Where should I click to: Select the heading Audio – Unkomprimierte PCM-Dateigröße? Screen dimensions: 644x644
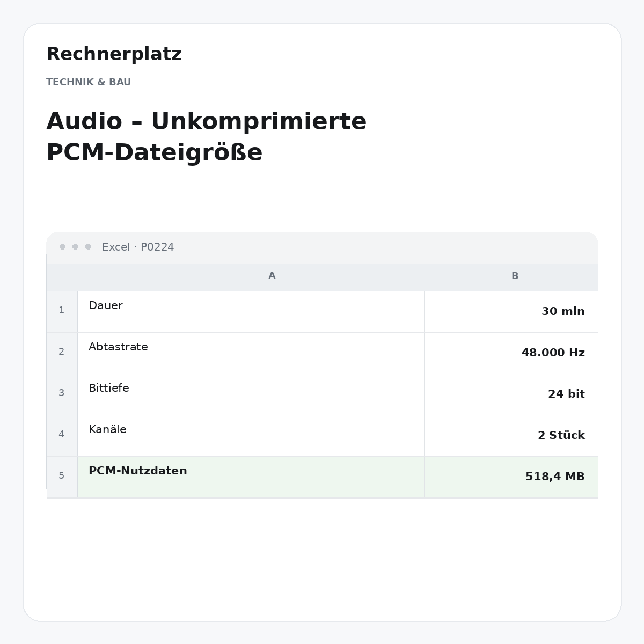click(207, 137)
